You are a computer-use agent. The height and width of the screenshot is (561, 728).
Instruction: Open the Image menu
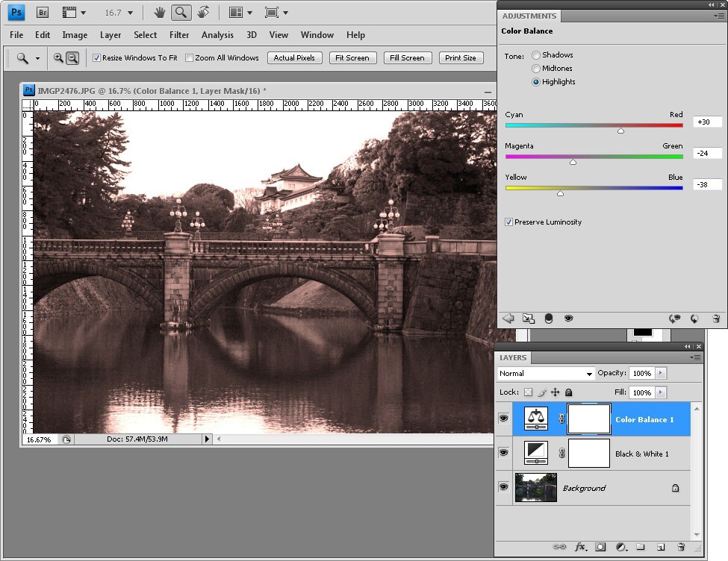pos(75,35)
